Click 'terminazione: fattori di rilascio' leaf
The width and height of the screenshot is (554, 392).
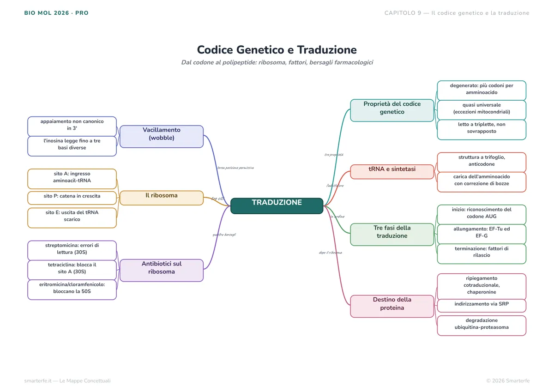click(482, 254)
